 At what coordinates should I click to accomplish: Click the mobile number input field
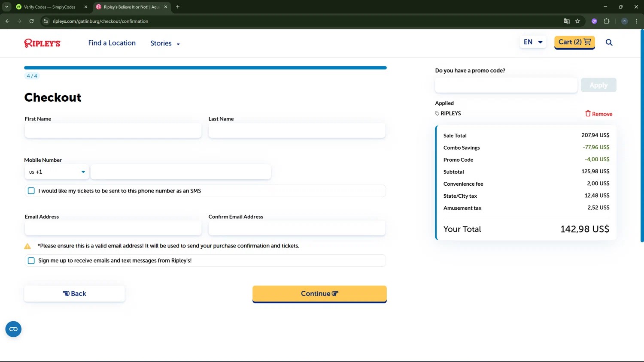coord(181,172)
